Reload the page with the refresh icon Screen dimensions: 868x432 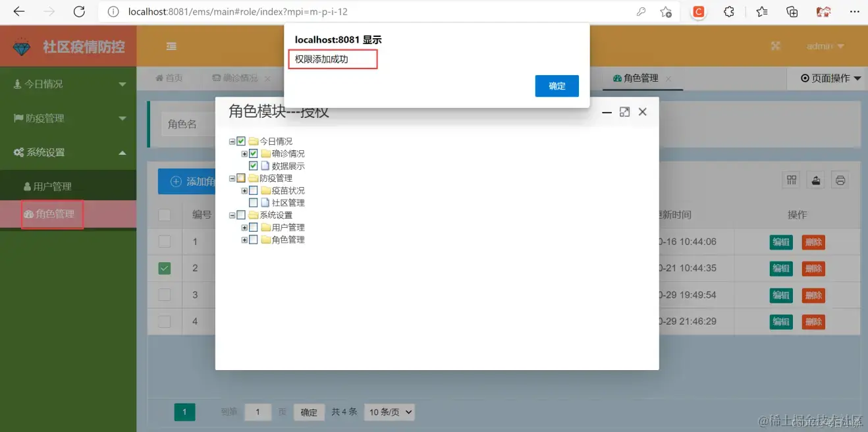(79, 12)
